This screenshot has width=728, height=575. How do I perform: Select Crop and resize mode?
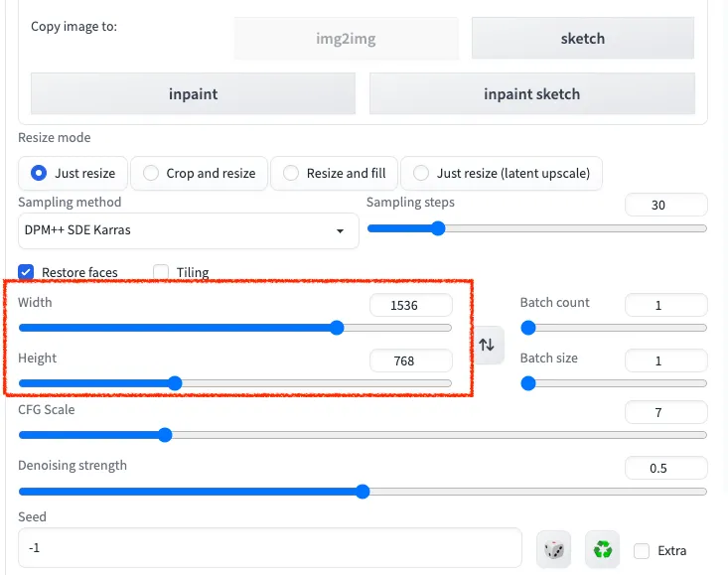[151, 173]
